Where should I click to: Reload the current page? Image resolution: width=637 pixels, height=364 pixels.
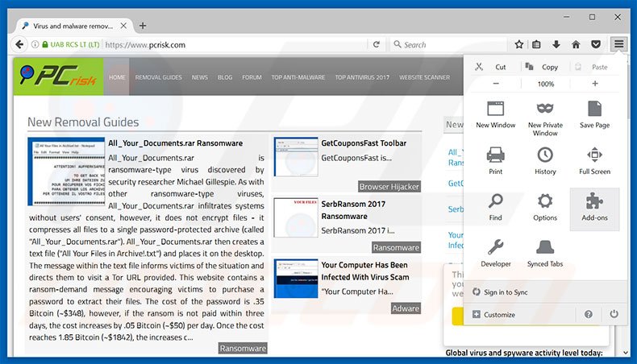pyautogui.click(x=377, y=44)
